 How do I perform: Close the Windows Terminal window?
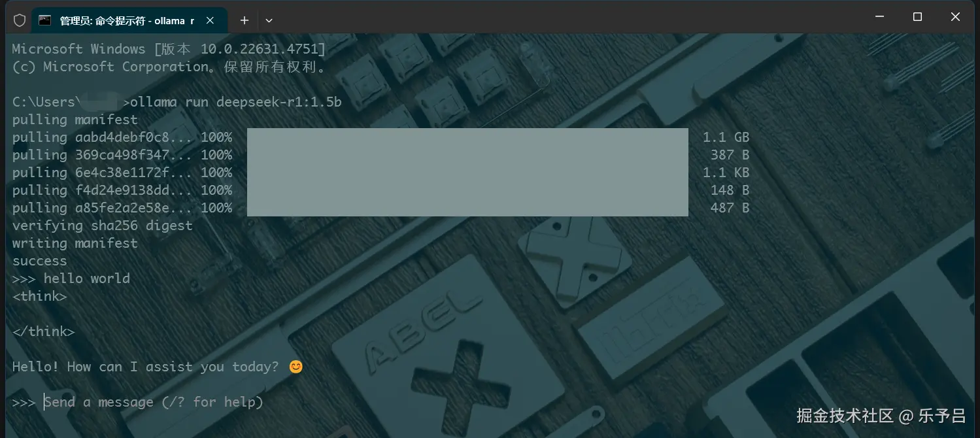[x=955, y=17]
